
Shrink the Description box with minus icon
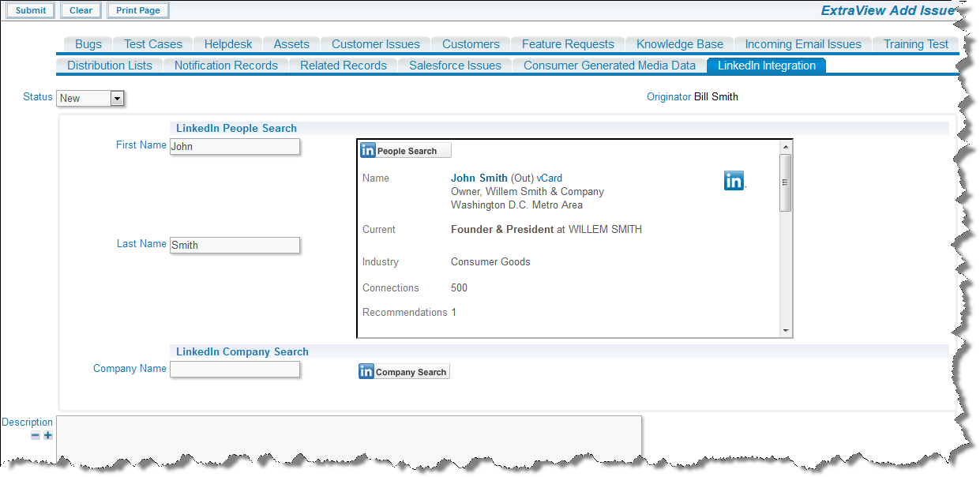pos(36,435)
